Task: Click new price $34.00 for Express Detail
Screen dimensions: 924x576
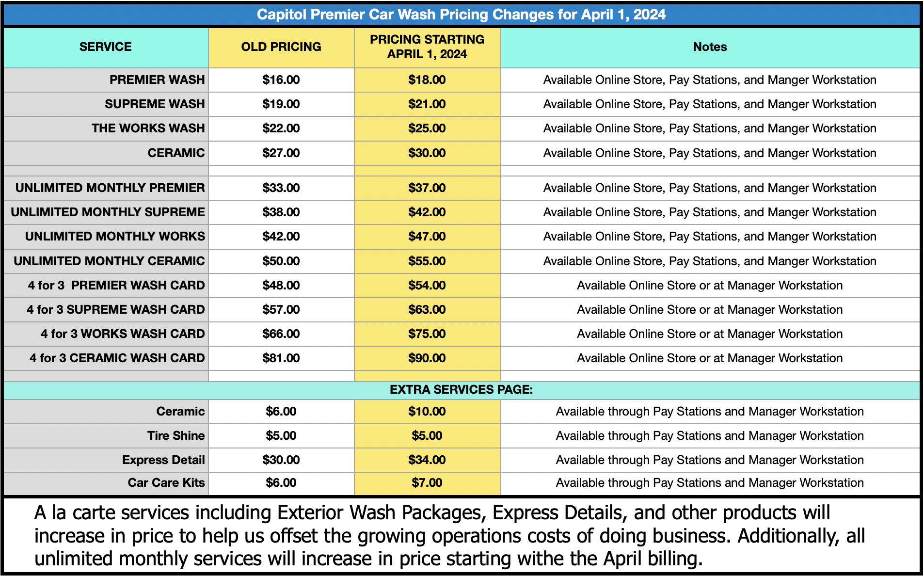Action: (427, 460)
